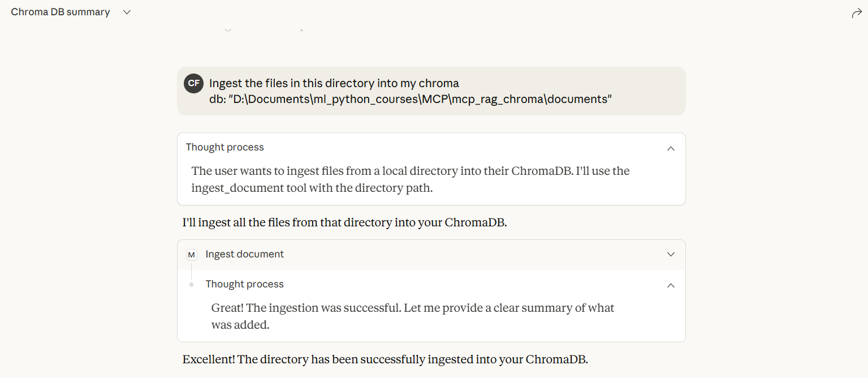Click the Ingest document tool label
The image size is (868, 378).
[x=245, y=255]
